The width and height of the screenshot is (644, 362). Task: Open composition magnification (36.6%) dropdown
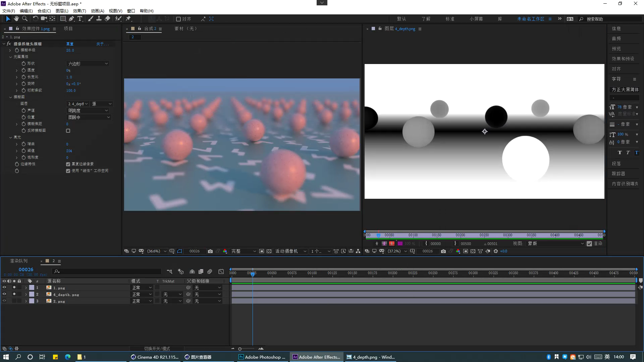pos(157,251)
